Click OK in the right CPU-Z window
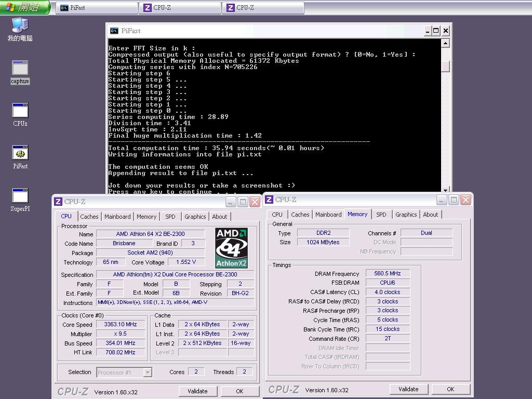The width and height of the screenshot is (532, 399). 450,389
